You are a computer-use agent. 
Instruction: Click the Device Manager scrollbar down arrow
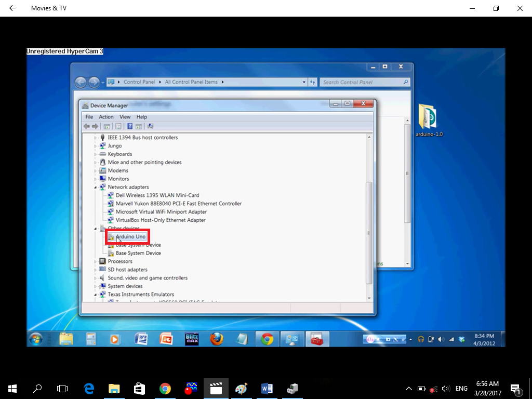tap(369, 298)
